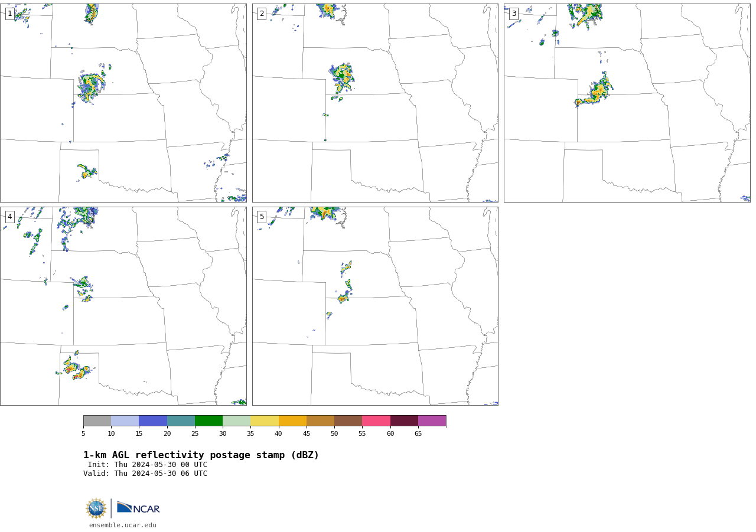Click the brown 50-55 dBZ swatch
Screen dimensions: 756x532
(348, 421)
